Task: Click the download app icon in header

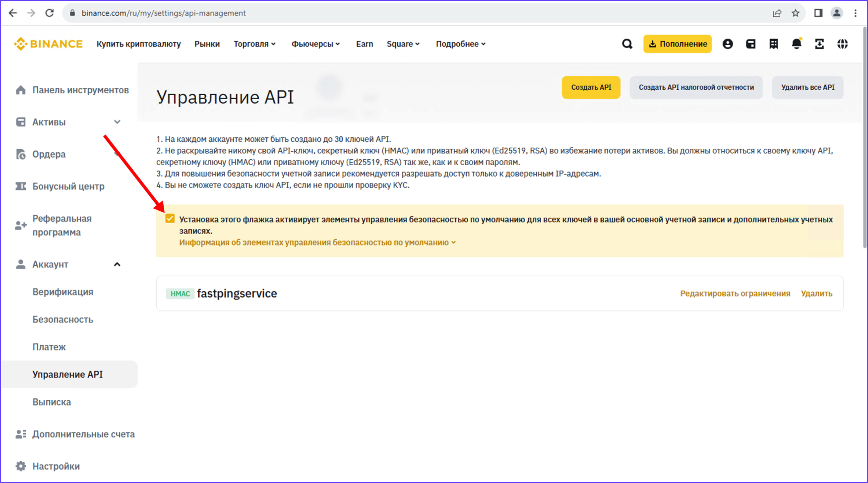Action: pos(819,44)
